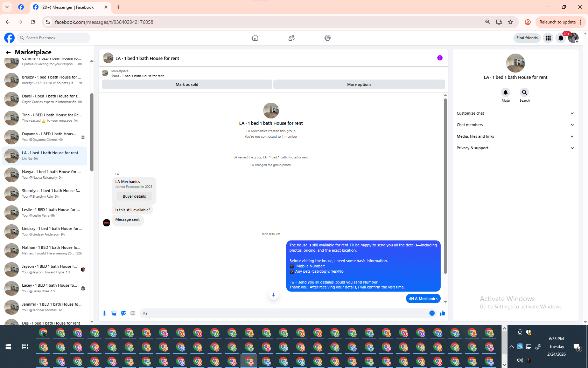Open the Nathan conversation
The height and width of the screenshot is (368, 588).
pos(45,251)
